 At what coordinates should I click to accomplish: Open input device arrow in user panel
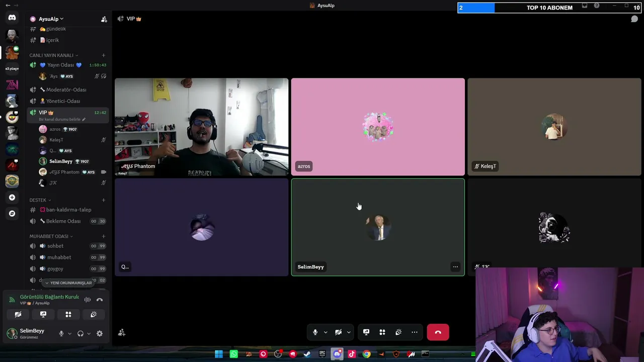69,333
